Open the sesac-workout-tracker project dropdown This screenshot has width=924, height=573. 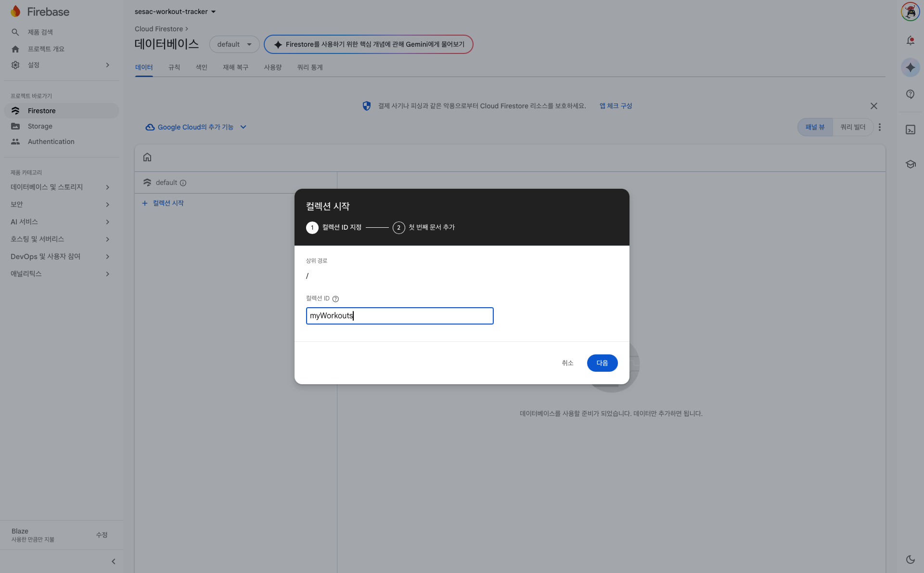coord(175,12)
